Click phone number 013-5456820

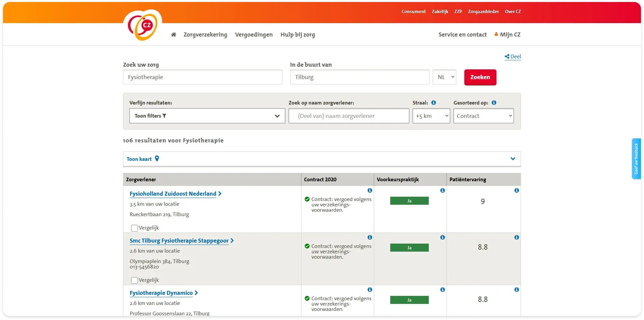144,267
